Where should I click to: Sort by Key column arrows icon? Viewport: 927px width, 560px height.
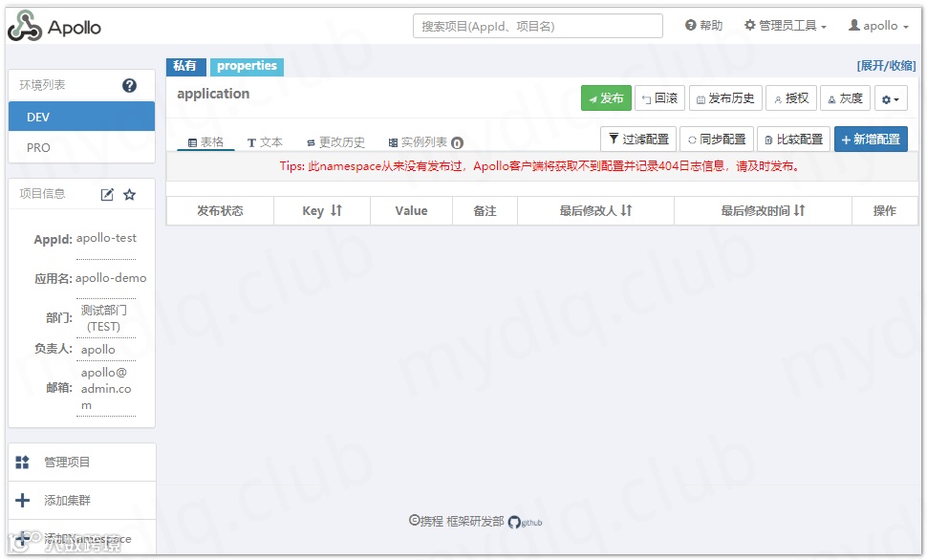336,210
